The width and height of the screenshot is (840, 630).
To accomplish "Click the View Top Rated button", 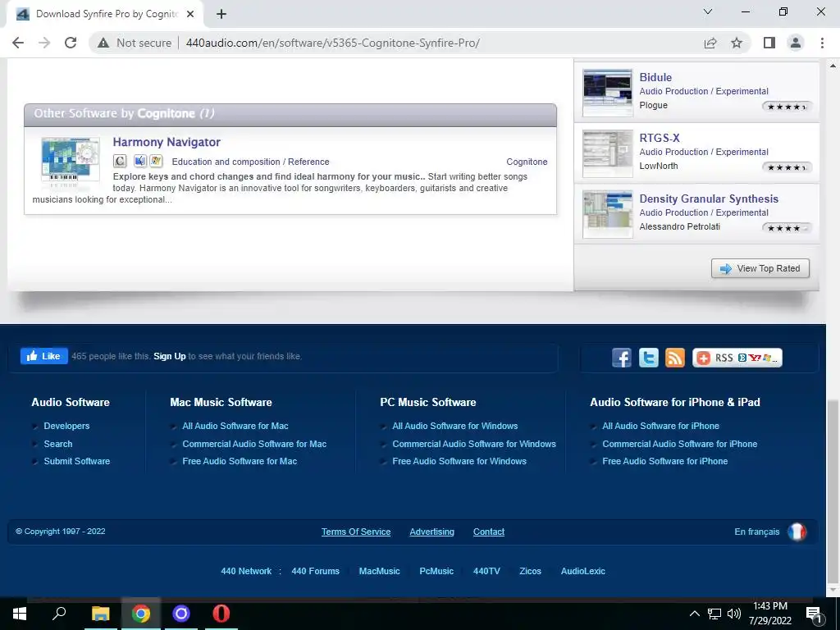I will 760,268.
